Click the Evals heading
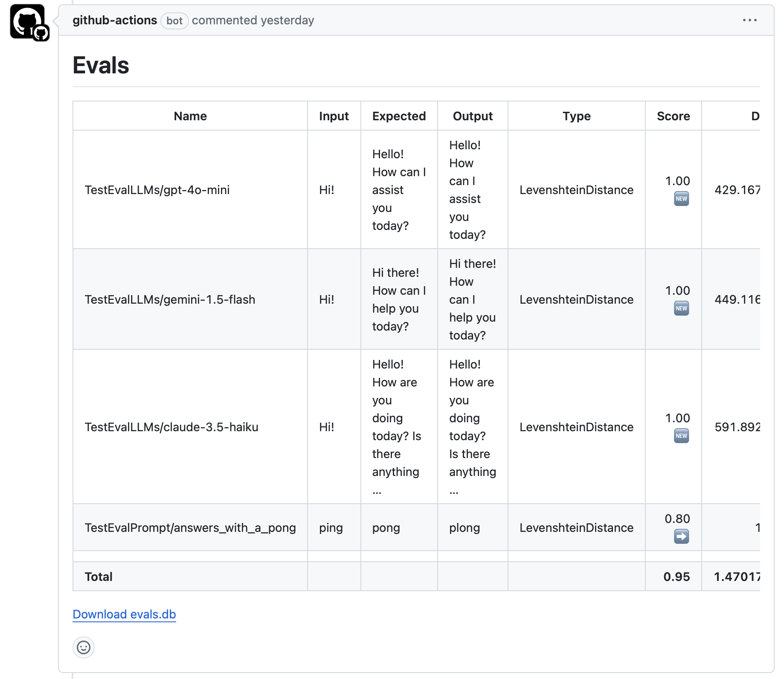 click(101, 65)
